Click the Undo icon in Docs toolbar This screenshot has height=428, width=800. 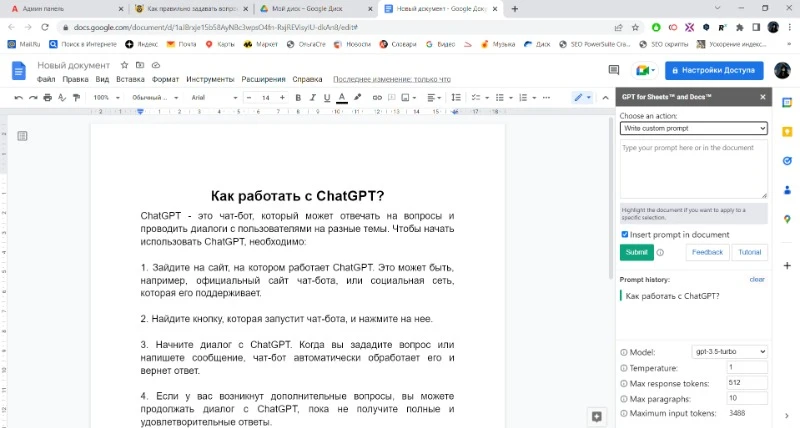pyautogui.click(x=18, y=97)
